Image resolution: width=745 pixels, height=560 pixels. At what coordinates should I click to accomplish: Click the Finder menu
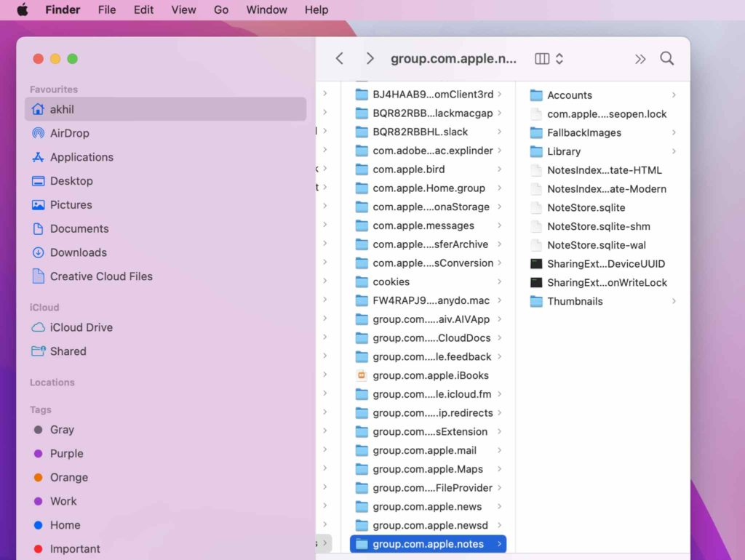point(63,9)
